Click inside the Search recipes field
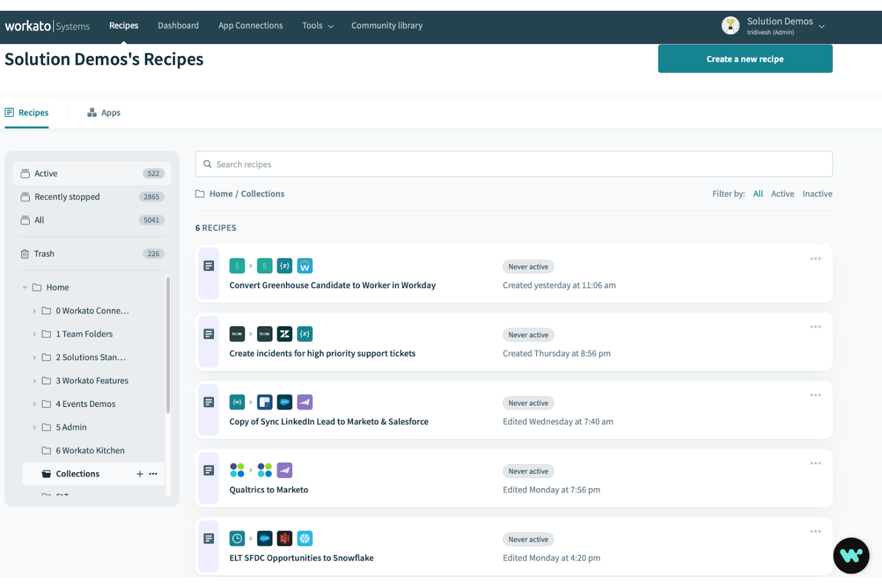Screen dimensions: 882x588 [x=417, y=164]
